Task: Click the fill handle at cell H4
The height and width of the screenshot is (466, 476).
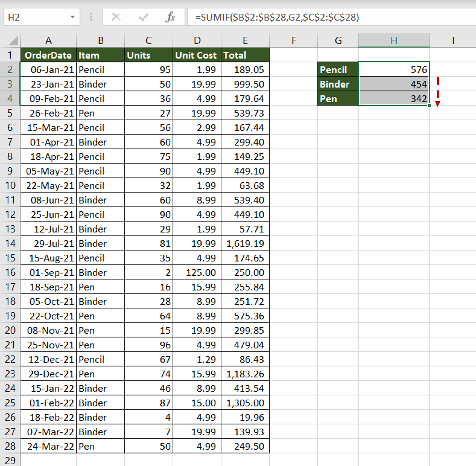Action: click(429, 105)
